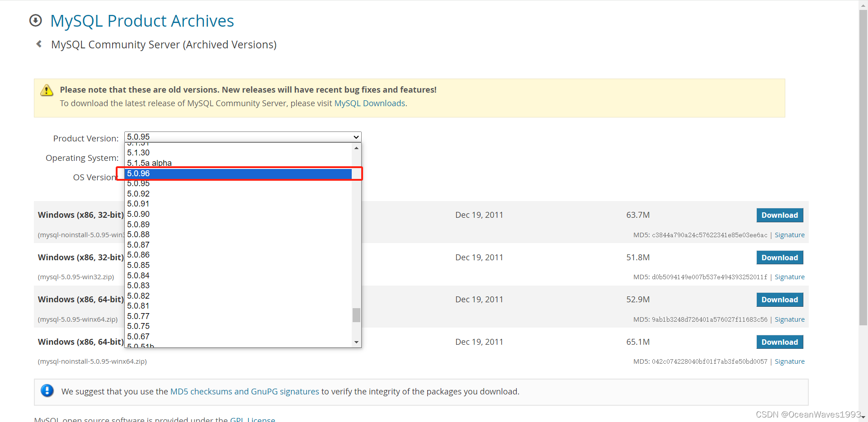Select version 5.0.81 in the list
Viewport: 868px width, 422px height.
(x=238, y=306)
